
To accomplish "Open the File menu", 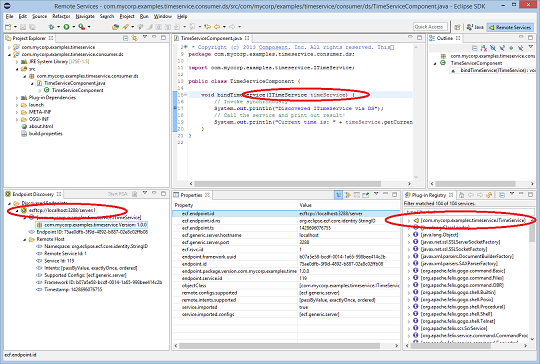I will [x=9, y=16].
